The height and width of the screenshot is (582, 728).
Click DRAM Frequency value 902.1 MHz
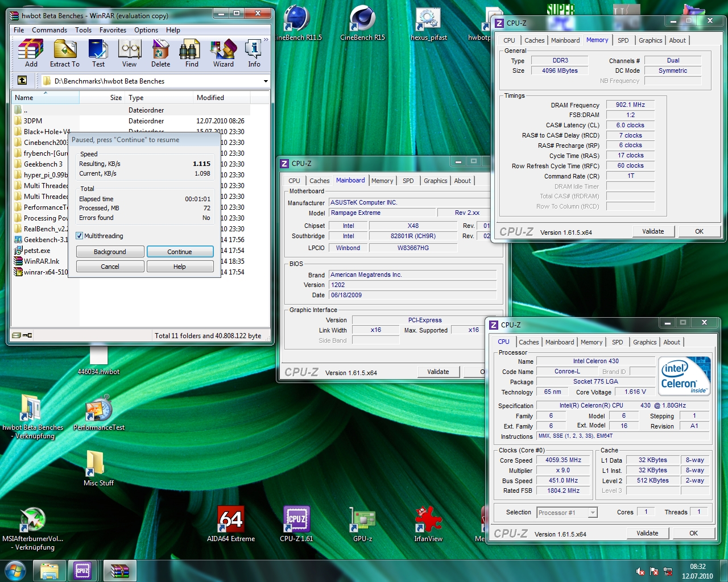(630, 105)
